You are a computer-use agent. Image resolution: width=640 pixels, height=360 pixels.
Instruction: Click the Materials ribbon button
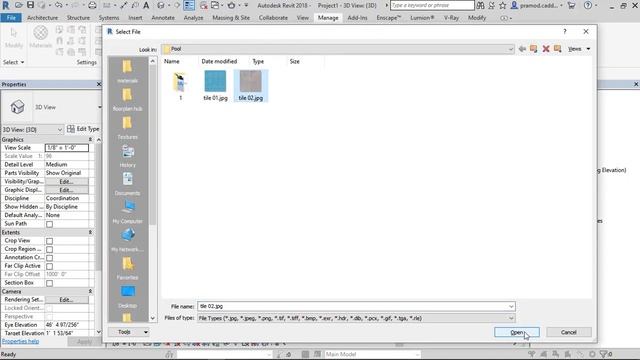click(x=40, y=37)
